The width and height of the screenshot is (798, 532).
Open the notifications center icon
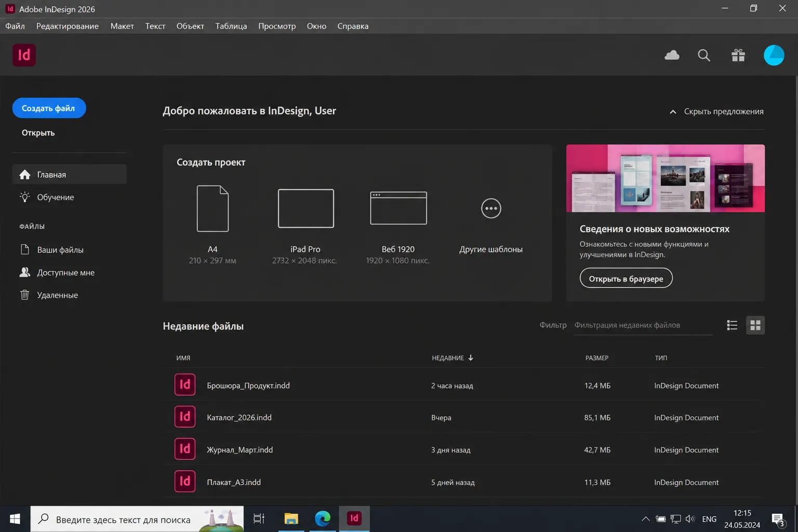coord(778,519)
